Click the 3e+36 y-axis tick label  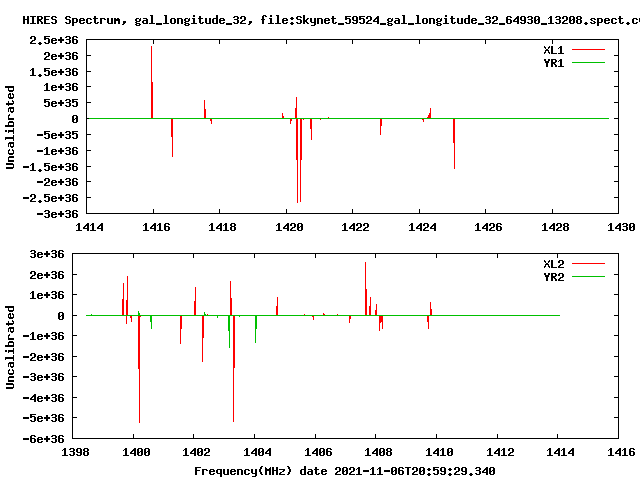point(47,254)
